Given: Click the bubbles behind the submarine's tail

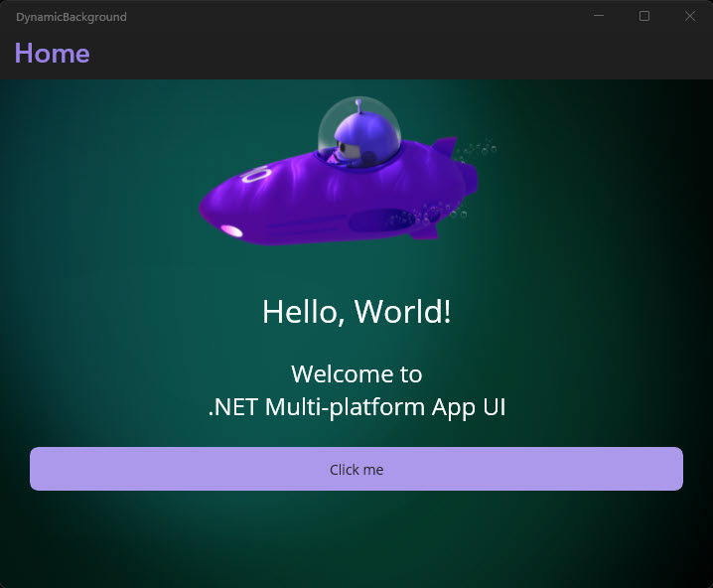Looking at the screenshot, I should (481, 150).
